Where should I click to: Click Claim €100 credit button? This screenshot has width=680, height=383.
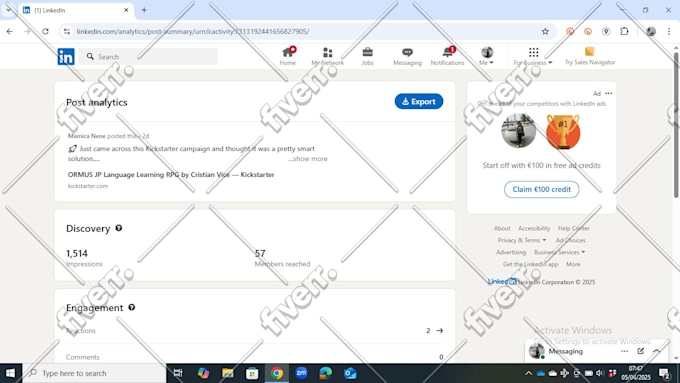pos(541,189)
